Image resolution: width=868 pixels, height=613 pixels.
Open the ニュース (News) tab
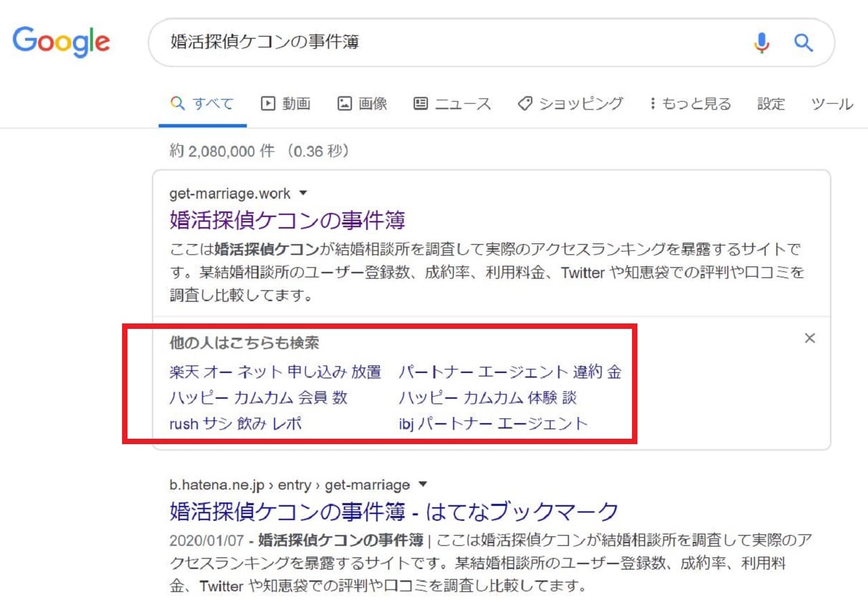pos(452,104)
